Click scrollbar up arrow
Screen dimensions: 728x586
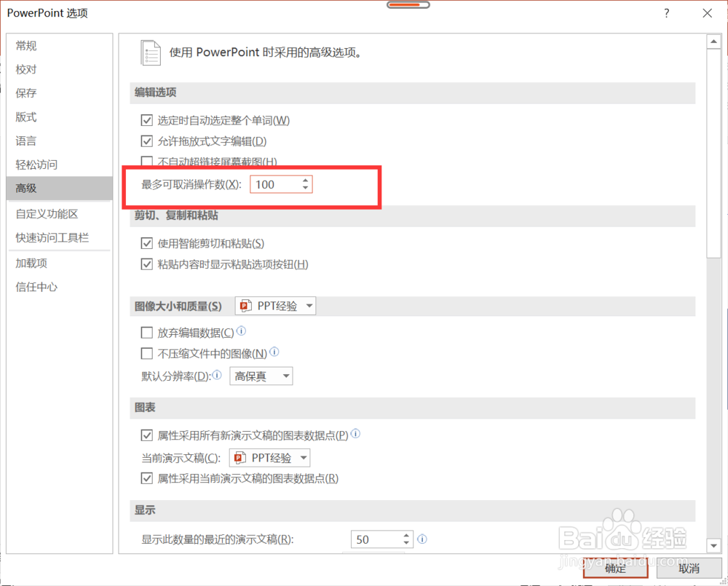713,41
